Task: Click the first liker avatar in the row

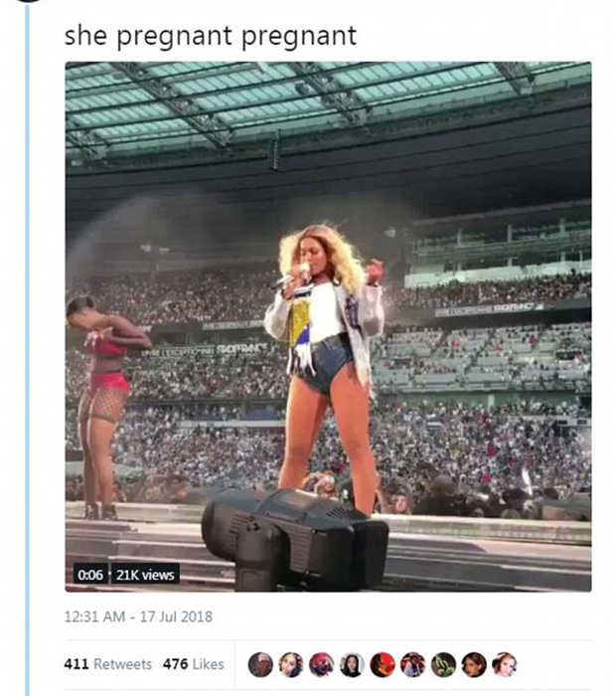Action: pyautogui.click(x=260, y=664)
